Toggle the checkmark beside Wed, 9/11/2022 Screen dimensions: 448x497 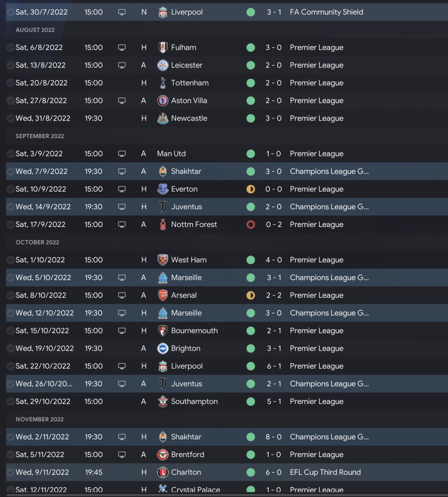click(10, 472)
